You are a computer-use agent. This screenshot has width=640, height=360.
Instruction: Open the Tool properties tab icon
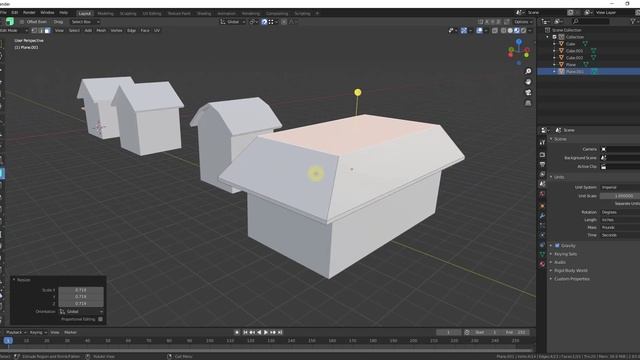[x=542, y=142]
